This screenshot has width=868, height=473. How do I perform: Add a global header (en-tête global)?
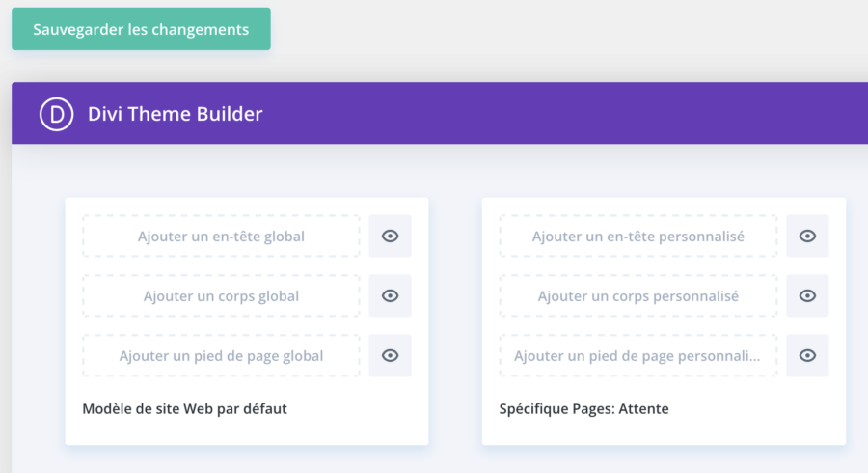[221, 236]
